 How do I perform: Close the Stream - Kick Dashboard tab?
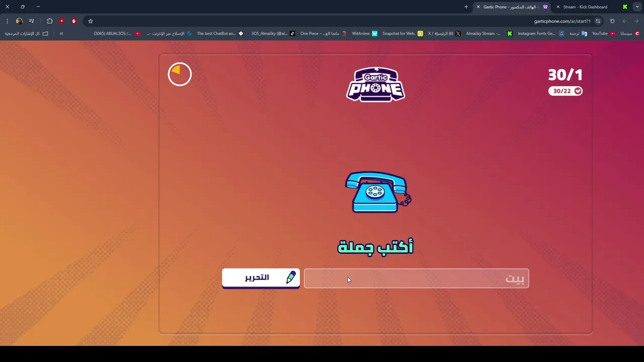pos(557,7)
